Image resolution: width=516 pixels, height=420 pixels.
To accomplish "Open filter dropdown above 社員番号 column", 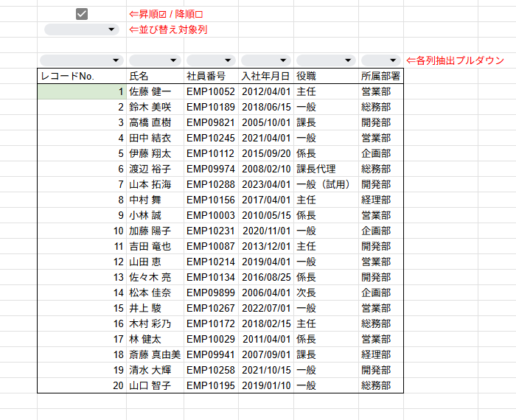I will [x=211, y=60].
